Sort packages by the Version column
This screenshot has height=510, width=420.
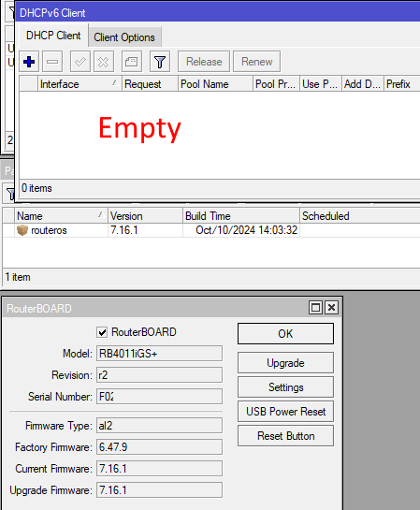(145, 216)
